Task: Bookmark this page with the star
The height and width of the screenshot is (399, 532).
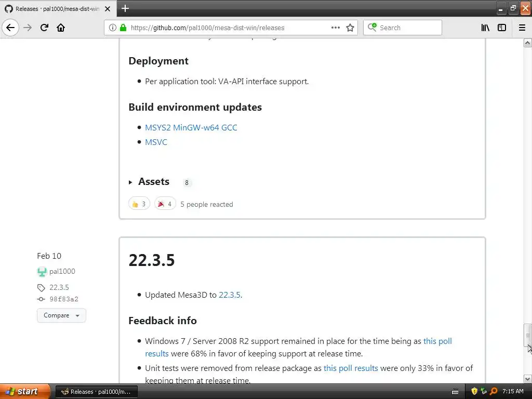Action: tap(350, 28)
